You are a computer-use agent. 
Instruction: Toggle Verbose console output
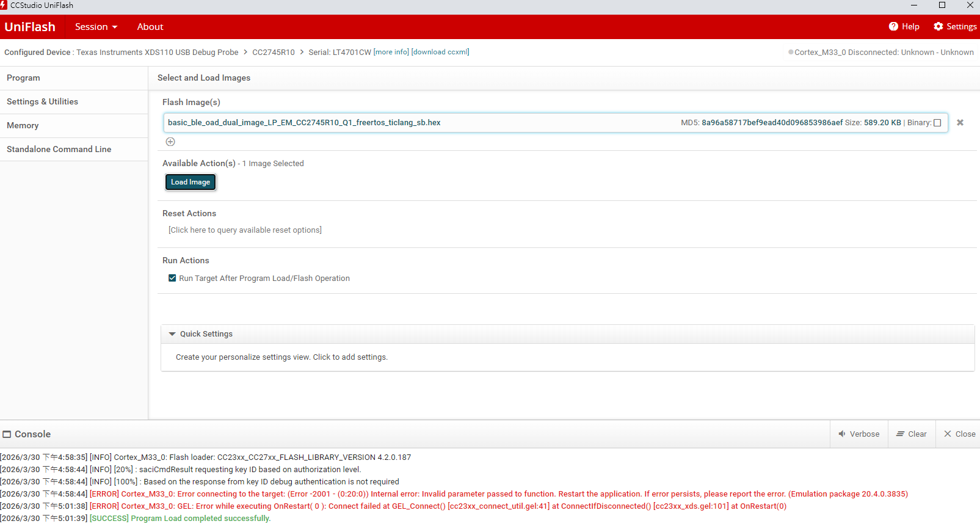[859, 434]
